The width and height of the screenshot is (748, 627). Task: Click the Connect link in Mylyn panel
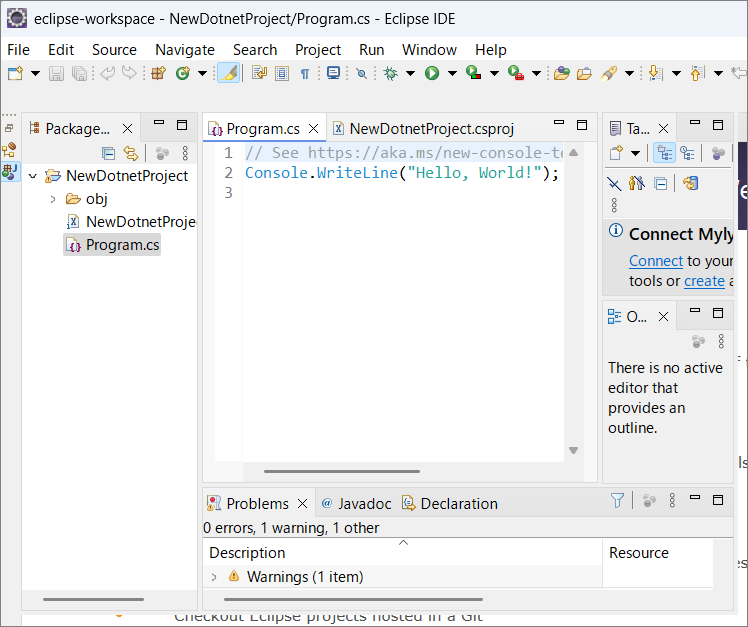[656, 261]
